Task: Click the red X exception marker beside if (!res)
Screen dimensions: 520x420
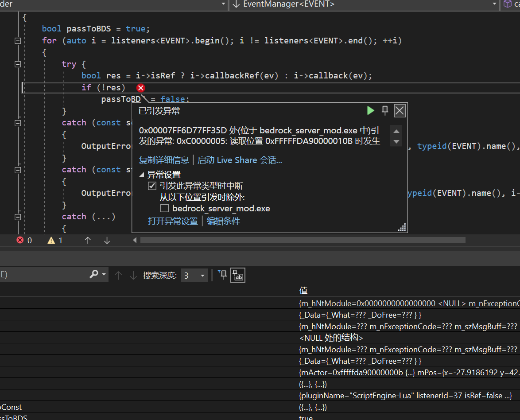Action: [140, 88]
